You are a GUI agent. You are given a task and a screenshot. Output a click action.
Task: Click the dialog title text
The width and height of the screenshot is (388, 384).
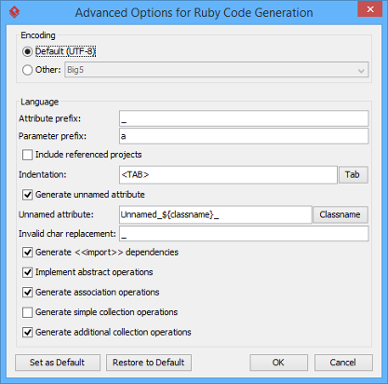(194, 13)
